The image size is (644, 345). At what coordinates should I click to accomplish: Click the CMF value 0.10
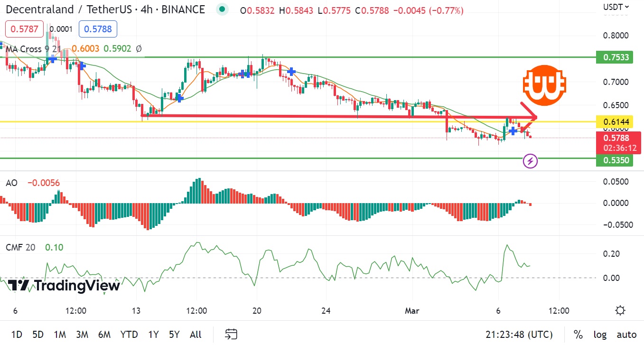54,247
